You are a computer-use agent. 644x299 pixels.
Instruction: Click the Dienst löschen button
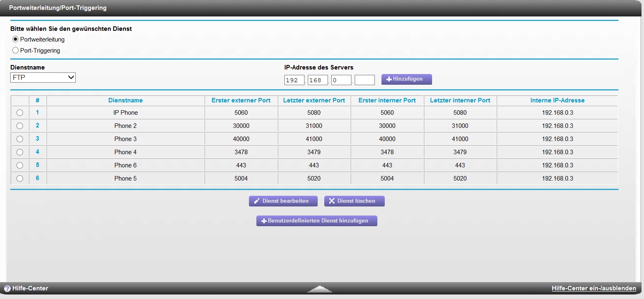354,201
